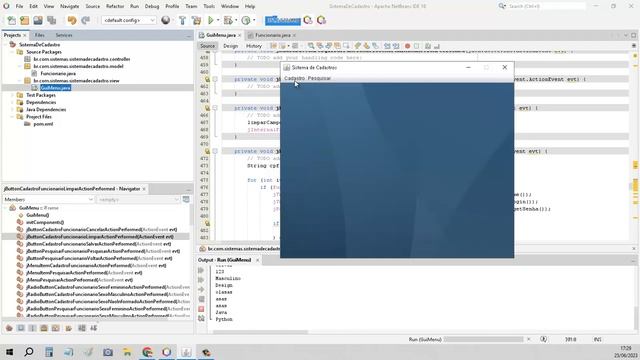Open the Navigate menu
640x360 pixels.
pos(69,7)
